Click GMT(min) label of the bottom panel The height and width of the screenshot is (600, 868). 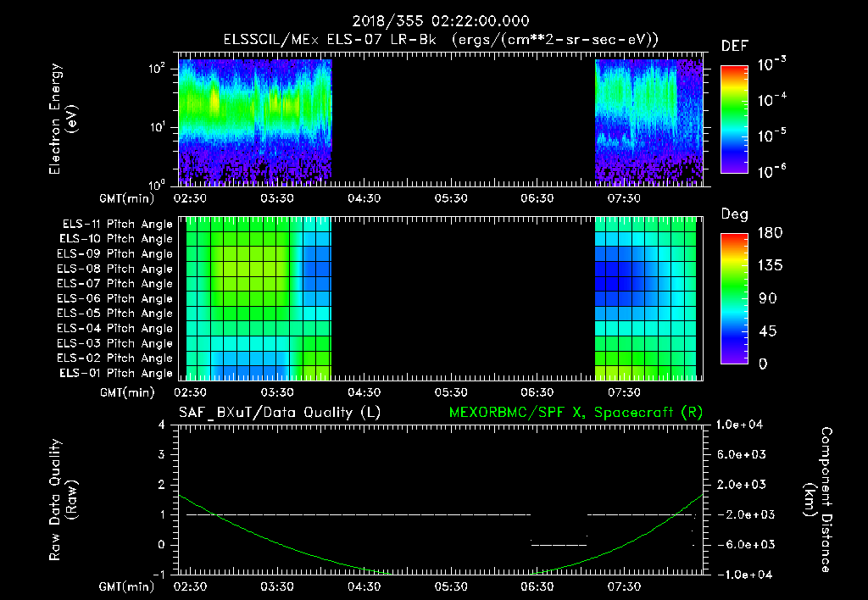(126, 586)
